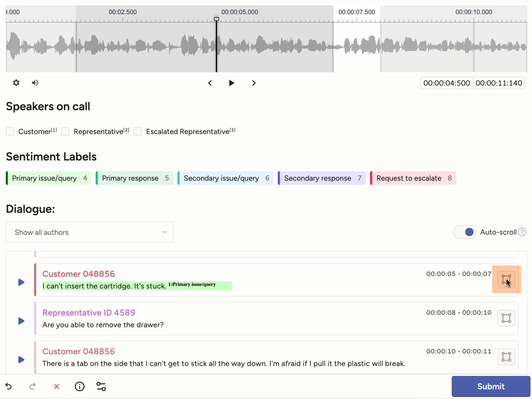The width and height of the screenshot is (532, 399).
Task: Check the Escalated Representative checkbox
Action: (138, 131)
